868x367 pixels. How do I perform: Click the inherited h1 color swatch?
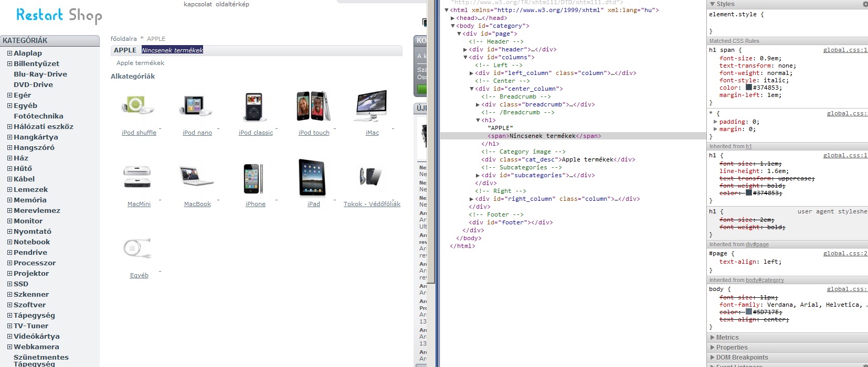point(749,193)
